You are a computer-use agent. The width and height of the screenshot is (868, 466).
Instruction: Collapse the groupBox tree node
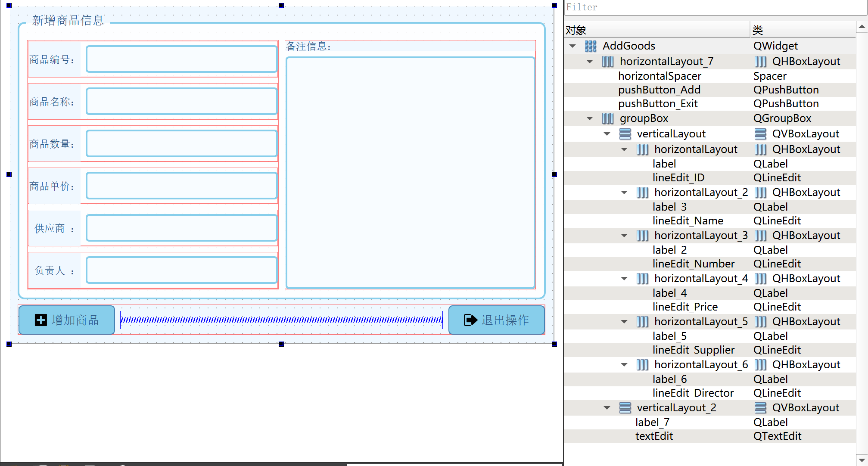pyautogui.click(x=590, y=118)
